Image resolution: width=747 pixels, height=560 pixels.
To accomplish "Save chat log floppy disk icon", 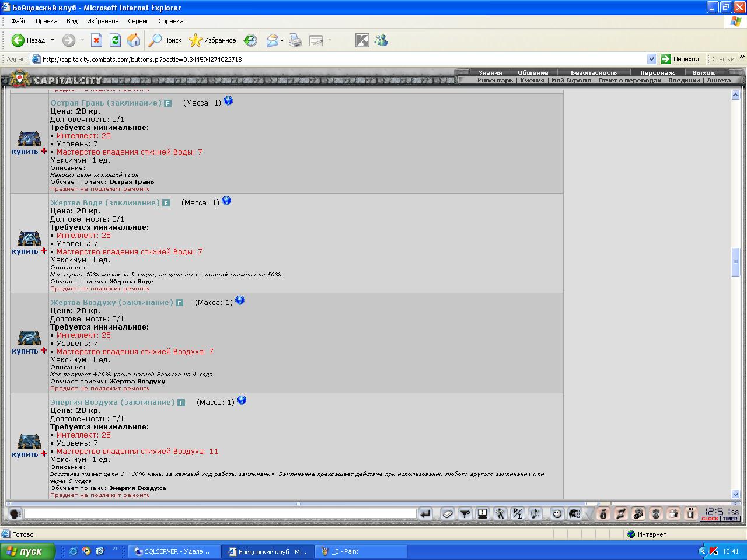I will [x=483, y=513].
